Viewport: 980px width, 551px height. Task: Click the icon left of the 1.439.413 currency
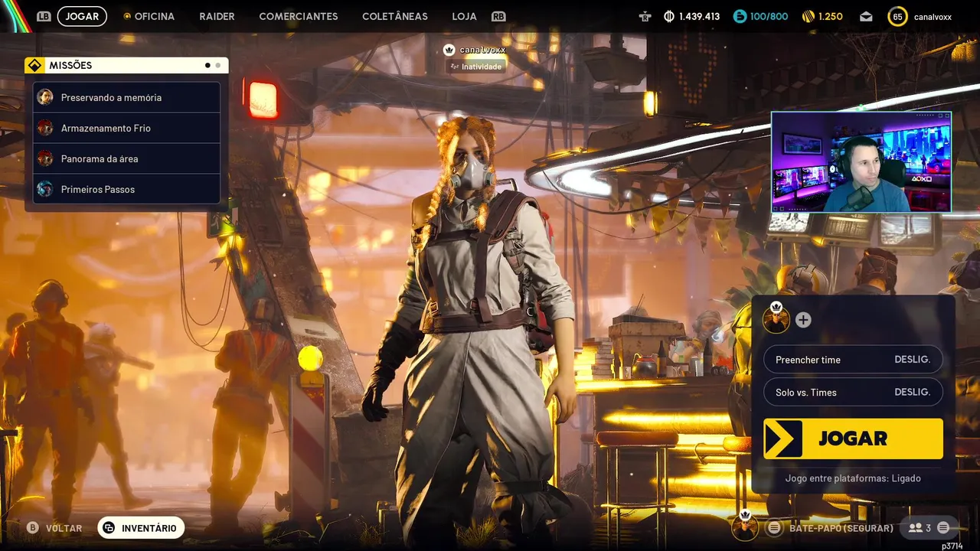click(645, 16)
